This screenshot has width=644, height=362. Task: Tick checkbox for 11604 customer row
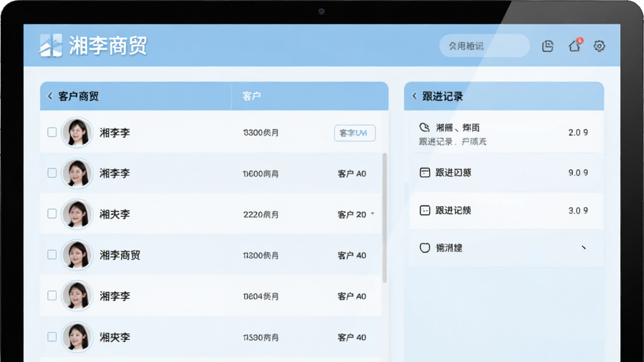tap(52, 296)
